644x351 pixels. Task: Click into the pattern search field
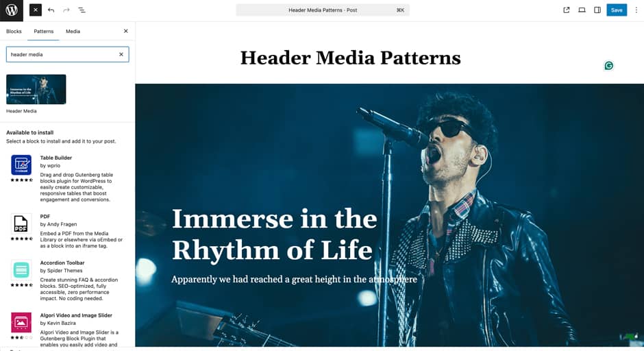point(62,54)
